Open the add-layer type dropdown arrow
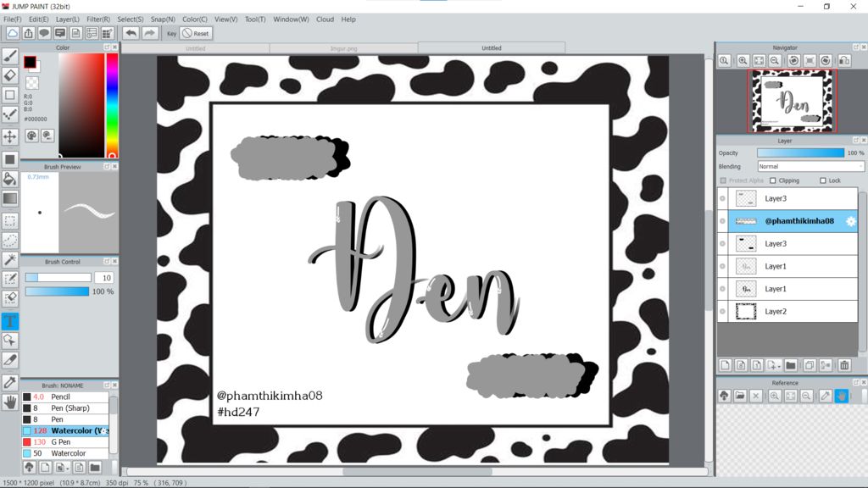Screen dimensions: 868x488 pos(779,366)
